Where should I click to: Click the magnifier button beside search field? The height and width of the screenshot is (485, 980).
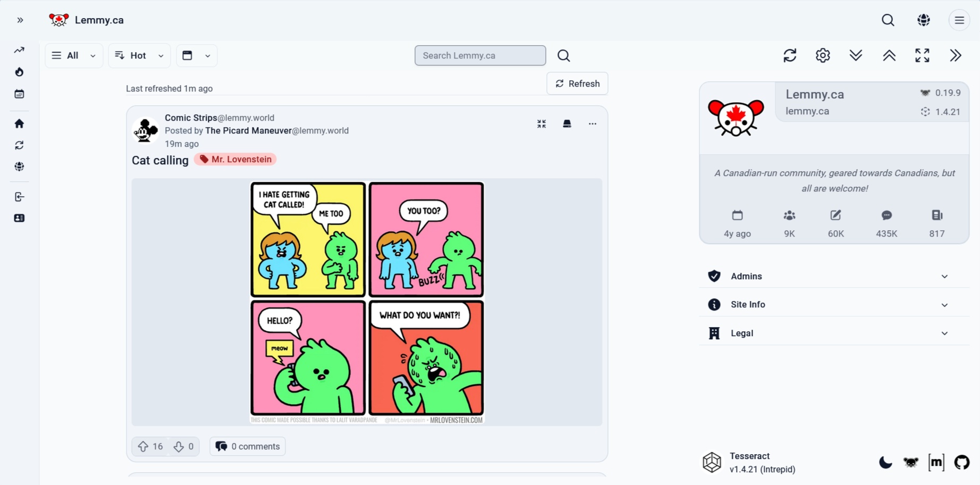(x=564, y=55)
